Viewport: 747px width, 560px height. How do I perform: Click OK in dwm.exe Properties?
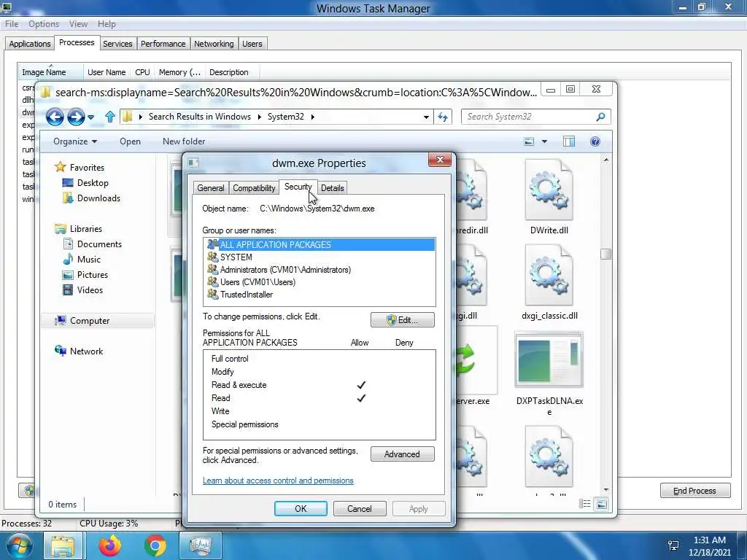pos(301,508)
